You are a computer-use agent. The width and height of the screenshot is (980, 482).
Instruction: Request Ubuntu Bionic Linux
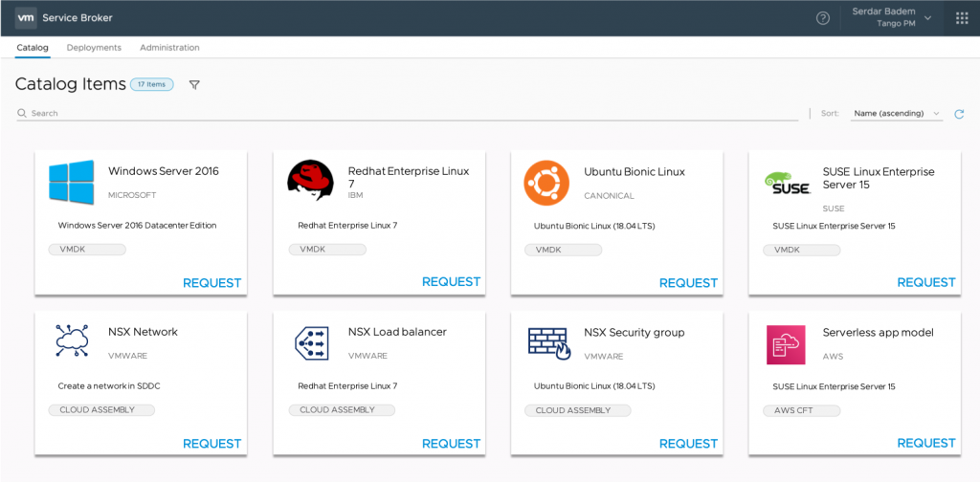point(688,283)
